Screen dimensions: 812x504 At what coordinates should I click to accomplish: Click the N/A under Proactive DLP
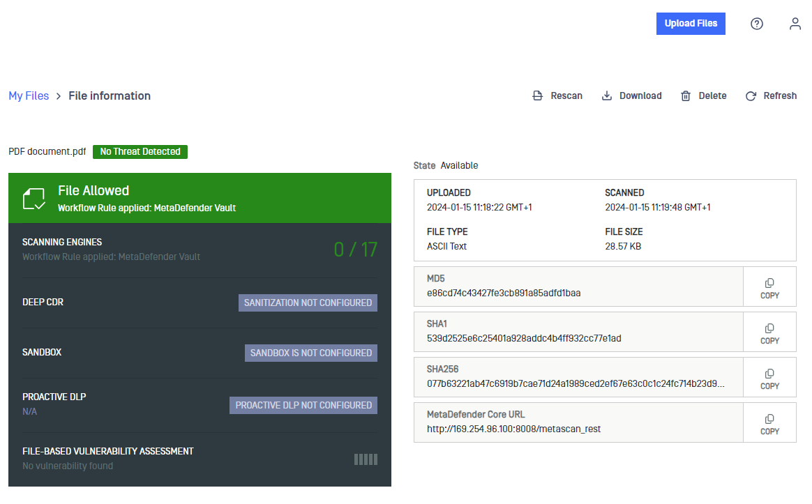(29, 412)
